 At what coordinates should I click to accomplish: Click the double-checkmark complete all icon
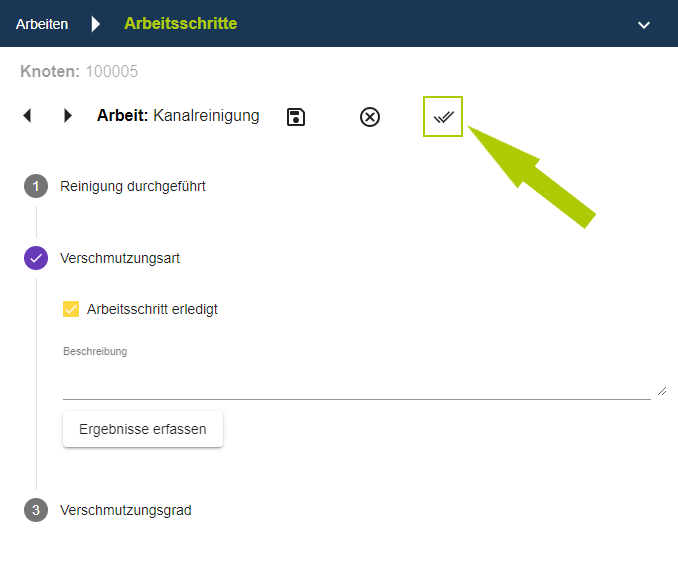443,117
